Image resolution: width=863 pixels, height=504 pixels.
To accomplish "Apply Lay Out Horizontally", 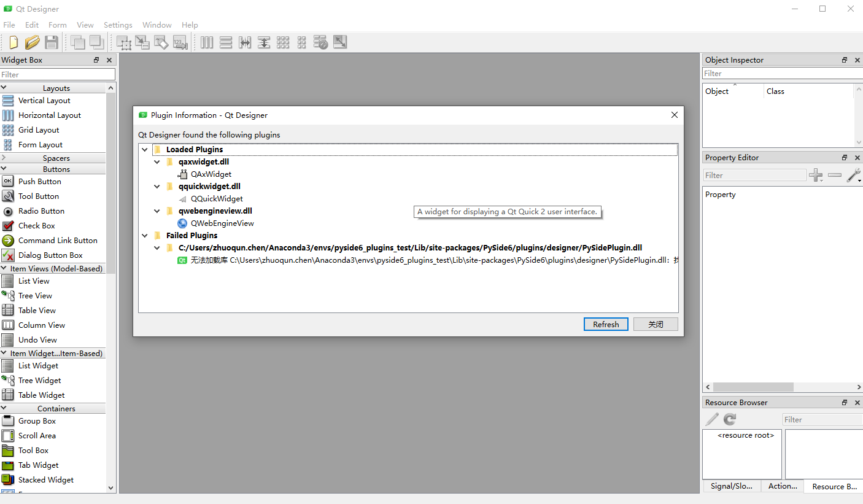I will point(207,42).
